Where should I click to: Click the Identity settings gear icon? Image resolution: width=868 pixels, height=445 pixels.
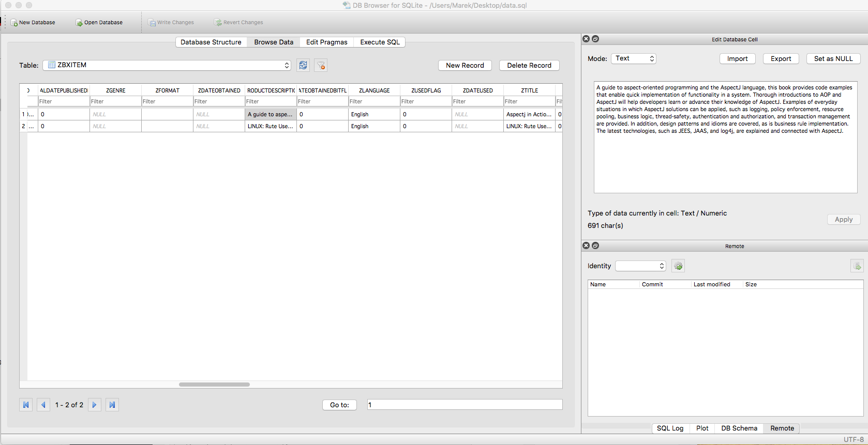point(678,266)
